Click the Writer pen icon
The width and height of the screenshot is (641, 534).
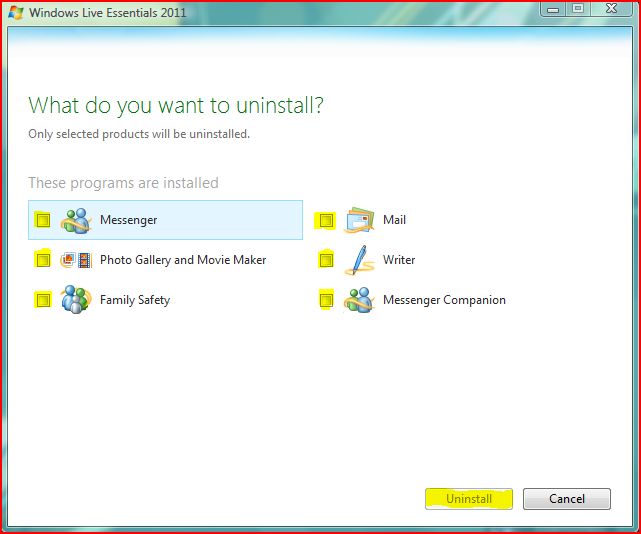pyautogui.click(x=359, y=260)
